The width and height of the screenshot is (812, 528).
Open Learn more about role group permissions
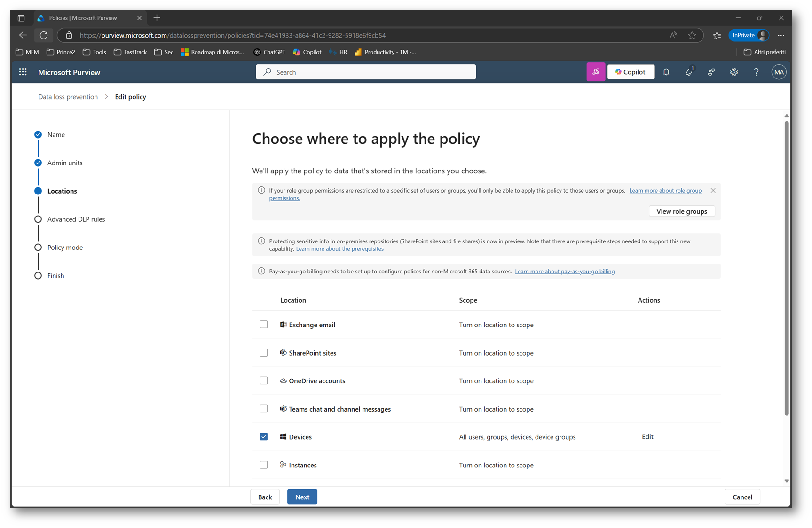coord(665,190)
